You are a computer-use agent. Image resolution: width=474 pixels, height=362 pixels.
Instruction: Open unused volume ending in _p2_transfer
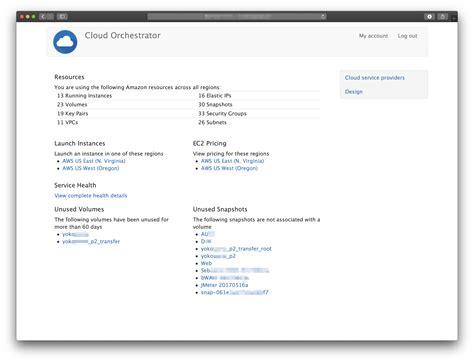tap(91, 241)
